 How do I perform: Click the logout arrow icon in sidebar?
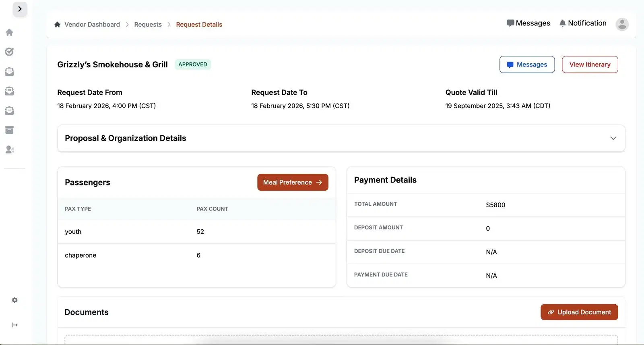tap(14, 325)
